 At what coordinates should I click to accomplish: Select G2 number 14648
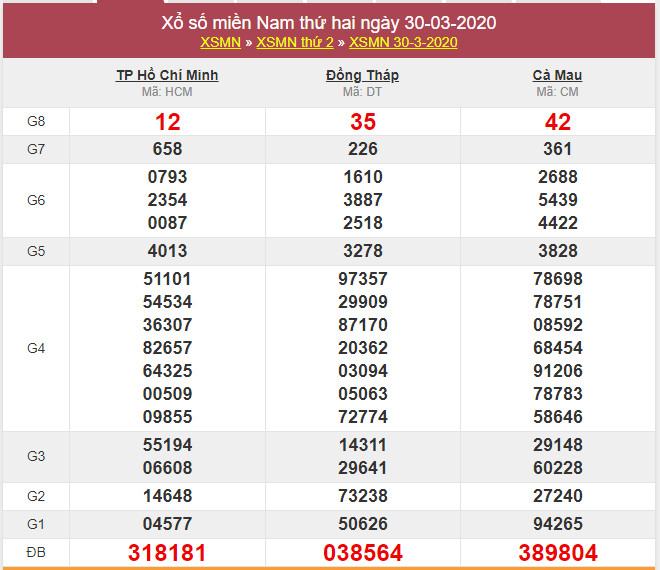tap(168, 496)
